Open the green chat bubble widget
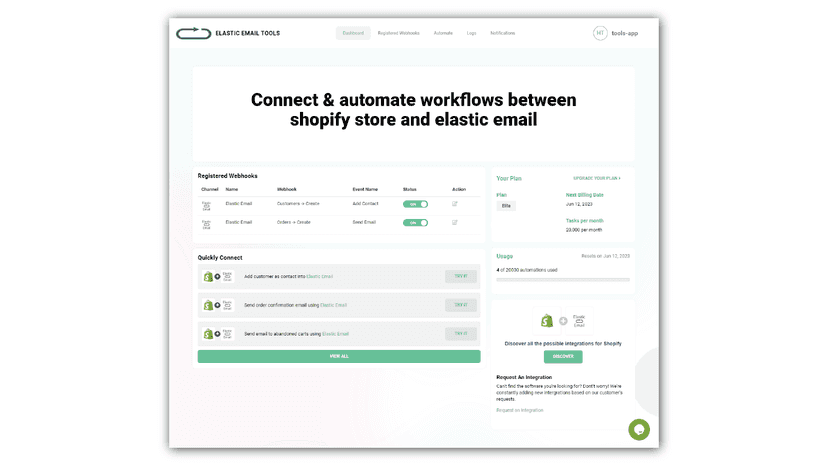 coord(639,430)
